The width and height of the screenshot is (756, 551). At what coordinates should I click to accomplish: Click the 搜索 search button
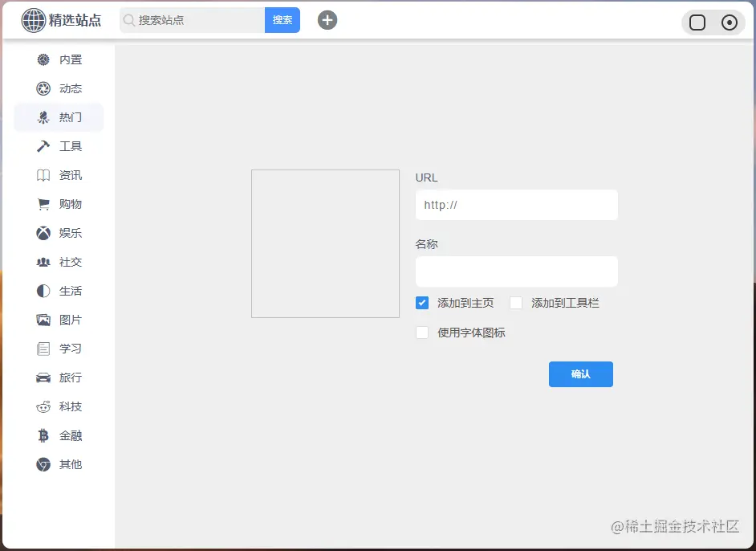pyautogui.click(x=282, y=19)
